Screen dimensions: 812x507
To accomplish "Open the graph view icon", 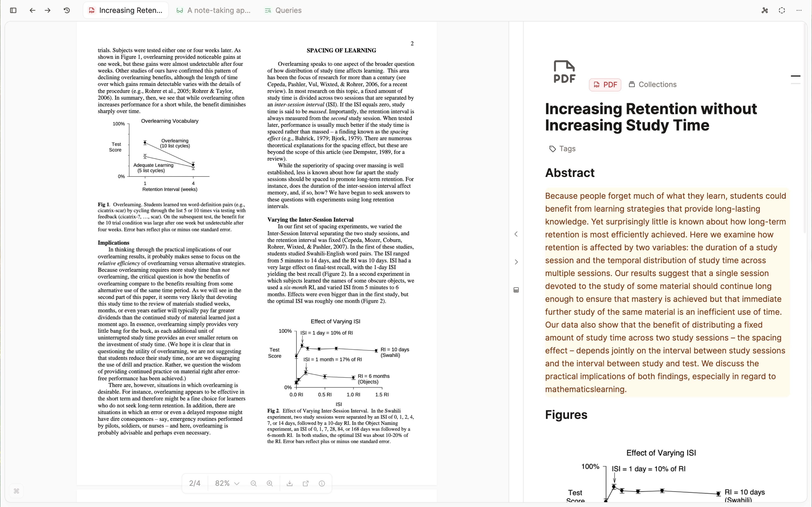I will coord(764,10).
